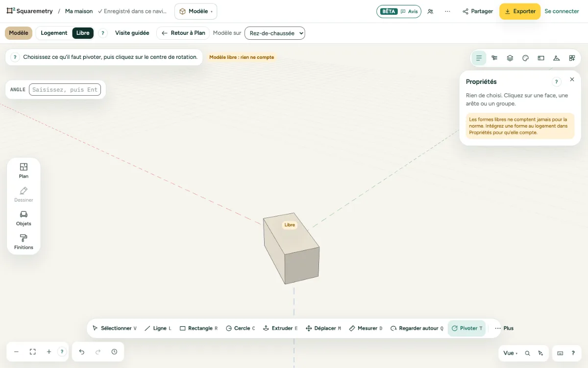This screenshot has height=368, width=588.
Task: Select the Libre mode toggle
Action: 83,33
